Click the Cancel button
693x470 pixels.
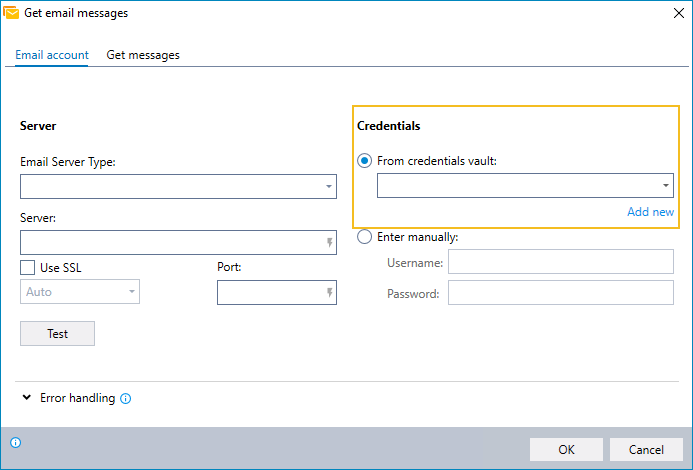tap(646, 450)
